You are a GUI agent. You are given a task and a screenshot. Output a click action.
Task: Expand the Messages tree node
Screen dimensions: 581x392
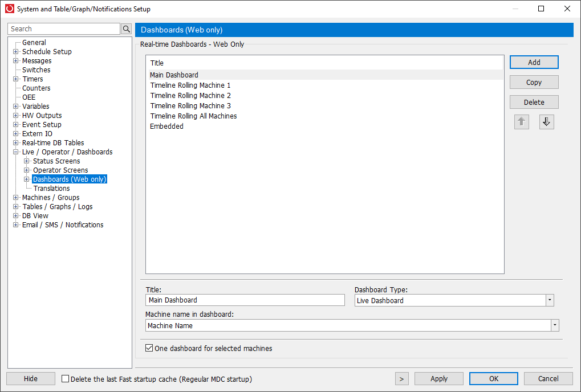tap(15, 61)
